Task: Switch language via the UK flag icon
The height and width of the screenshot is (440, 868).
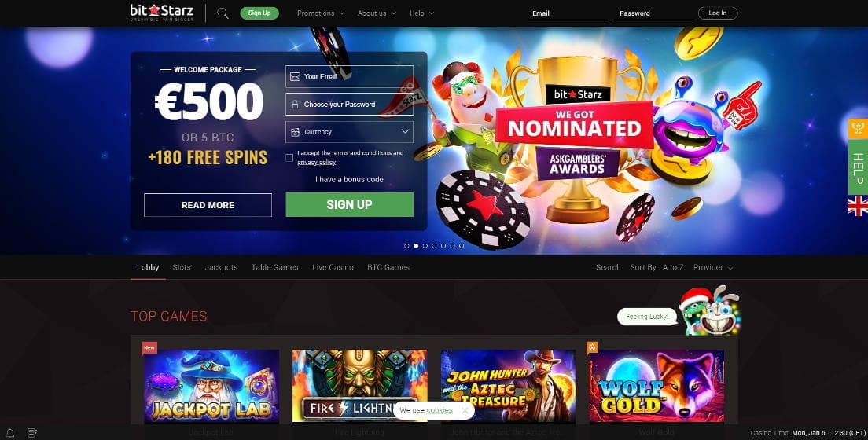Action: coord(858,206)
